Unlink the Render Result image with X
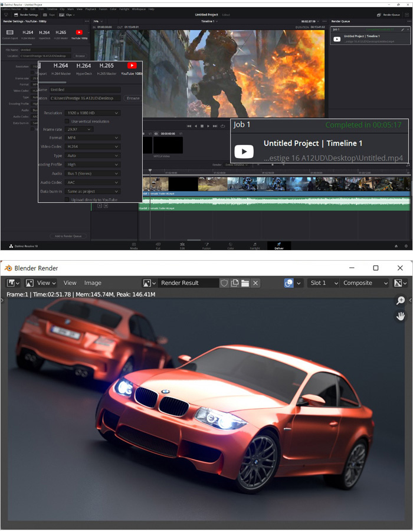Screen dimensions: 413x532 coord(255,283)
